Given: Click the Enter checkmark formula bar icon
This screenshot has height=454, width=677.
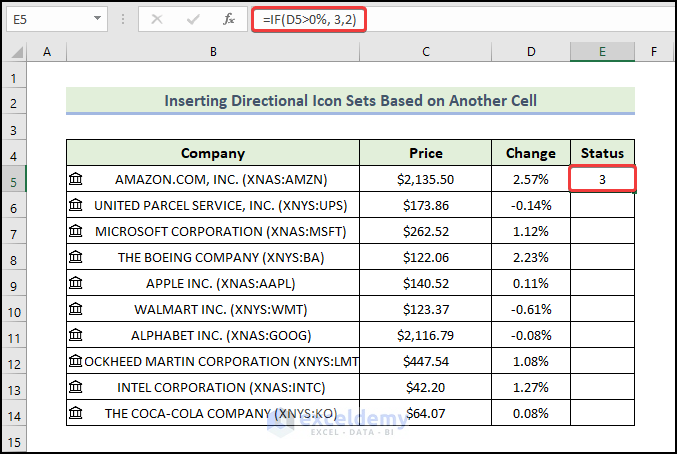Looking at the screenshot, I should point(194,19).
